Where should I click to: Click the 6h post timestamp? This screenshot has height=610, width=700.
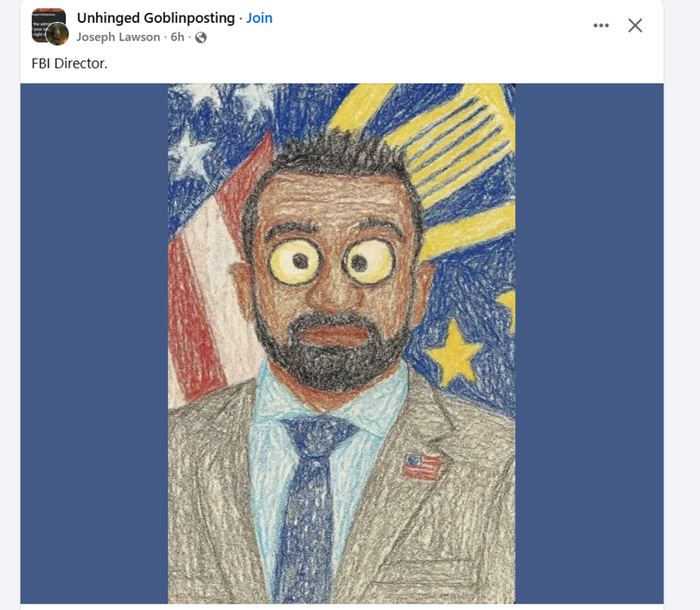[177, 37]
